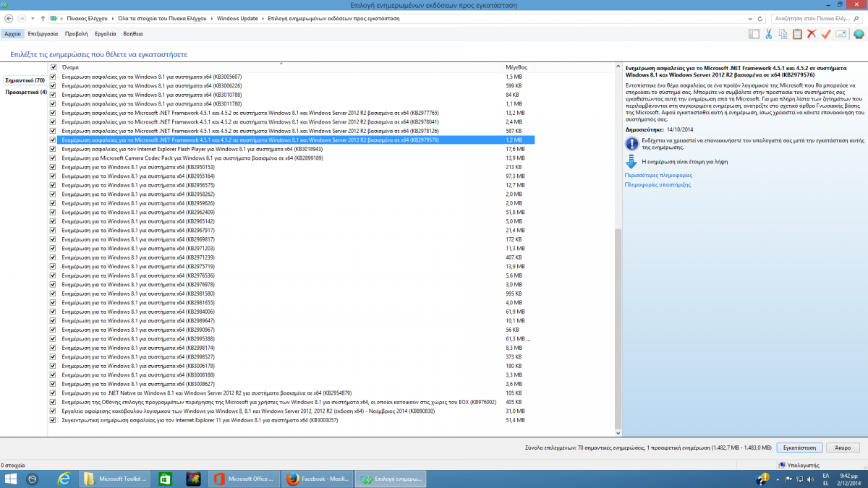Uncheck update KB2955164 checkbox

pyautogui.click(x=53, y=176)
